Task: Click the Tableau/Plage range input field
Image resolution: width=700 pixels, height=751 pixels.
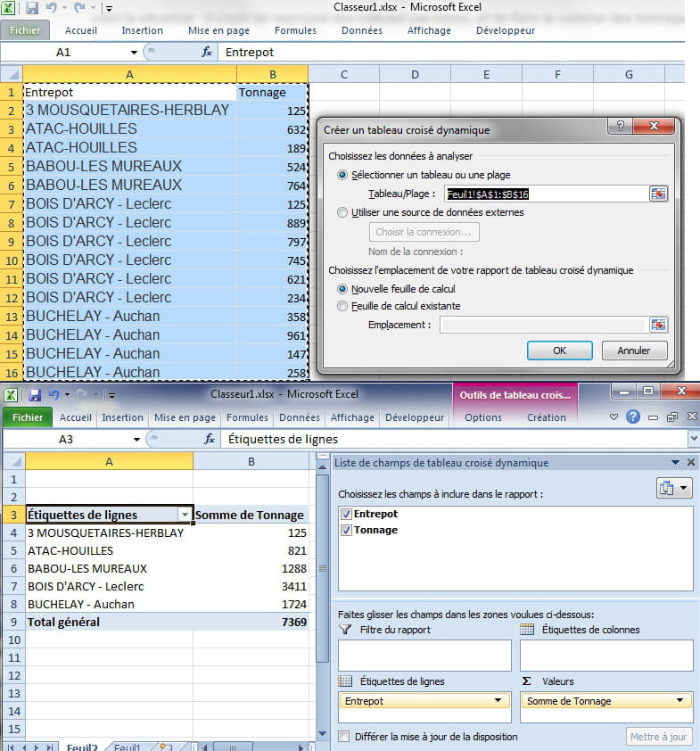Action: pyautogui.click(x=547, y=194)
